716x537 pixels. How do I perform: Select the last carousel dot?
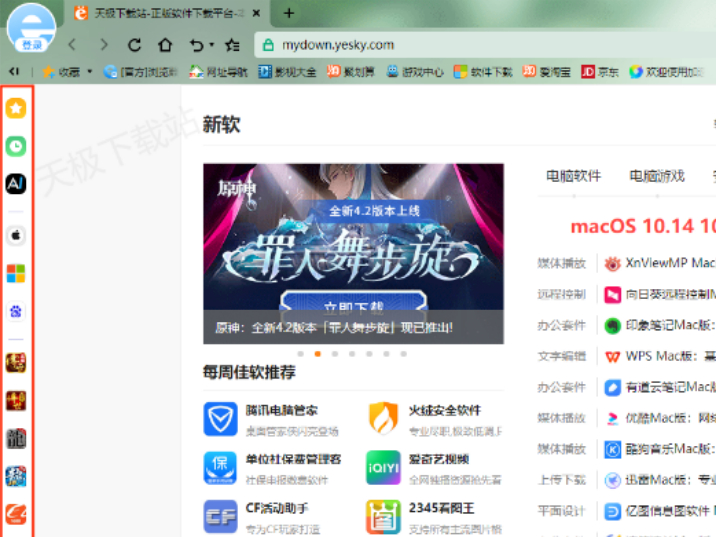pos(404,354)
